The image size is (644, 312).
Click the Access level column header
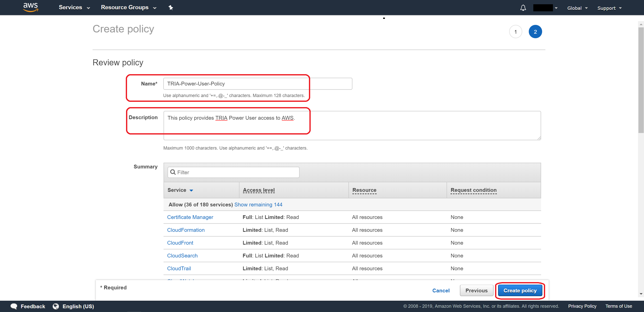coord(259,190)
